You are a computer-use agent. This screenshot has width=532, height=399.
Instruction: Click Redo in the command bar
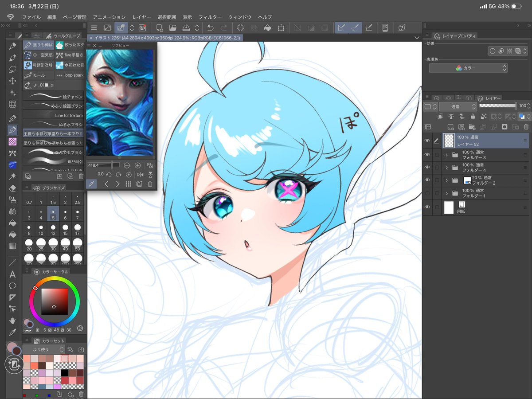coord(223,28)
